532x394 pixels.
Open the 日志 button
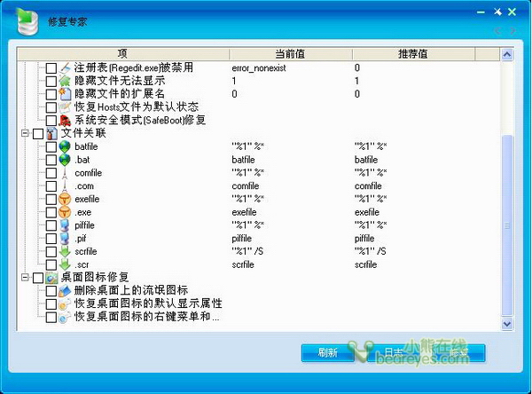pos(394,353)
